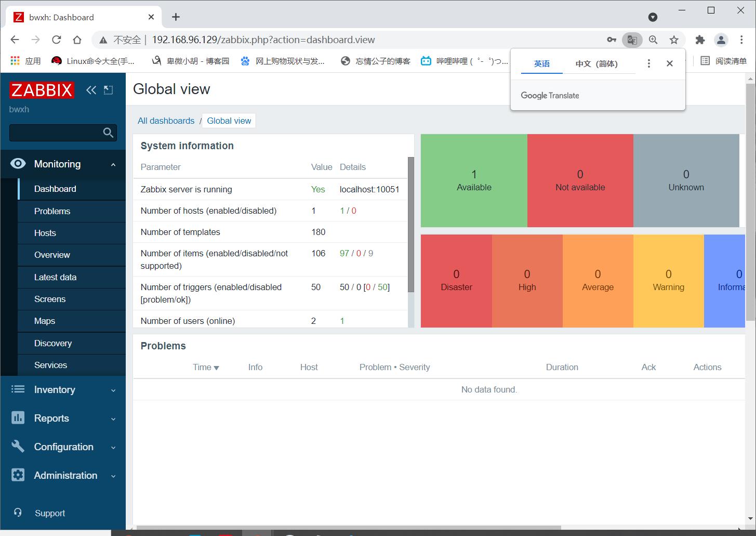Image resolution: width=756 pixels, height=536 pixels.
Task: Click the Inventory list icon
Action: pos(18,389)
